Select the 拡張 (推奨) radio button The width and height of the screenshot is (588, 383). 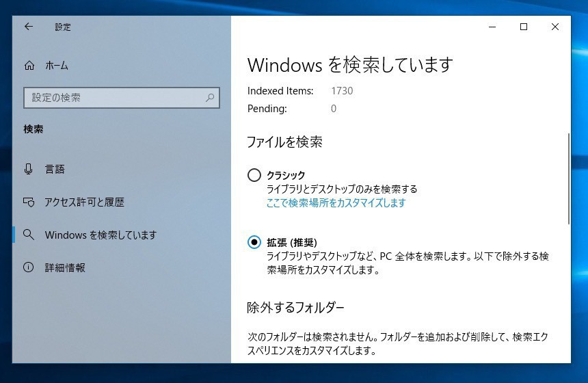pos(254,242)
